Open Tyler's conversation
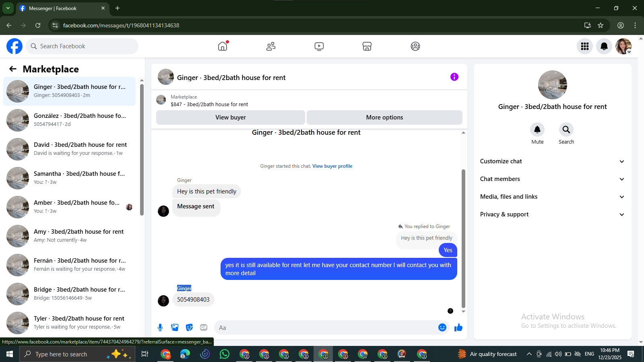Screen dimensions: 644x362 point(69,323)
